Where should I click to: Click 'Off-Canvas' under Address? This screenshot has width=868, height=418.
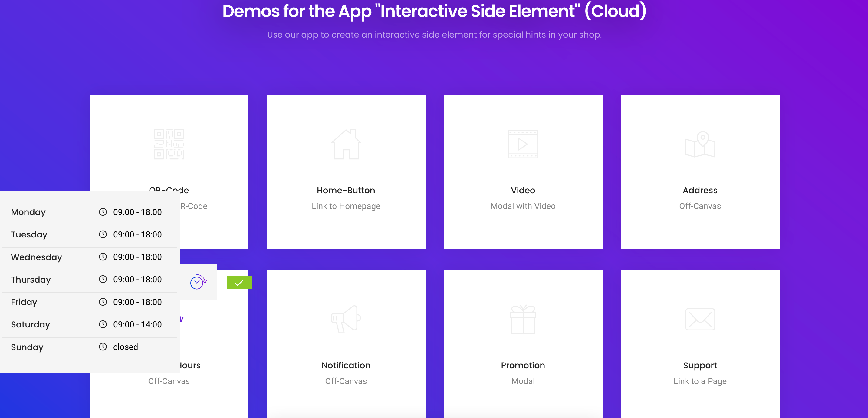coord(700,206)
